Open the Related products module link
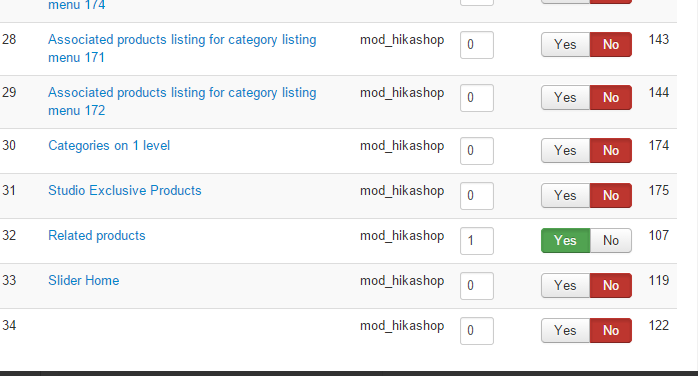 [x=97, y=235]
